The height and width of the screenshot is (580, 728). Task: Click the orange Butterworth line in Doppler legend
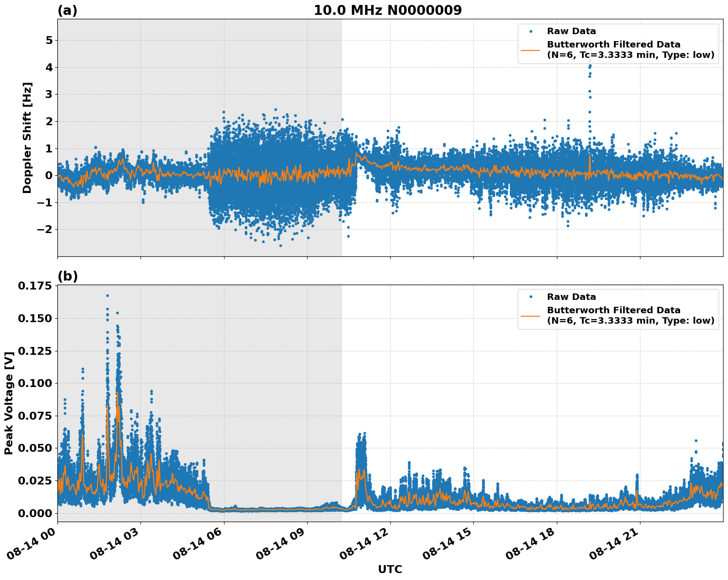(531, 50)
